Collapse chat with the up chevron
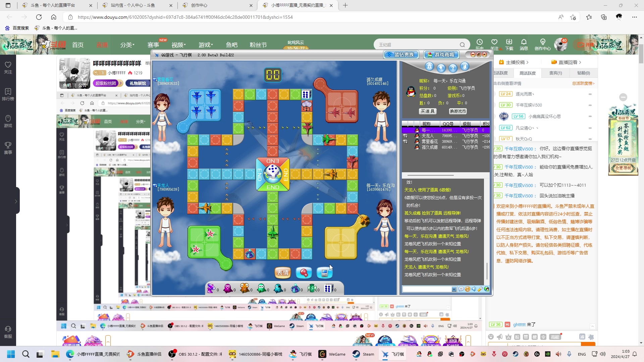The image size is (644, 362). (x=592, y=326)
